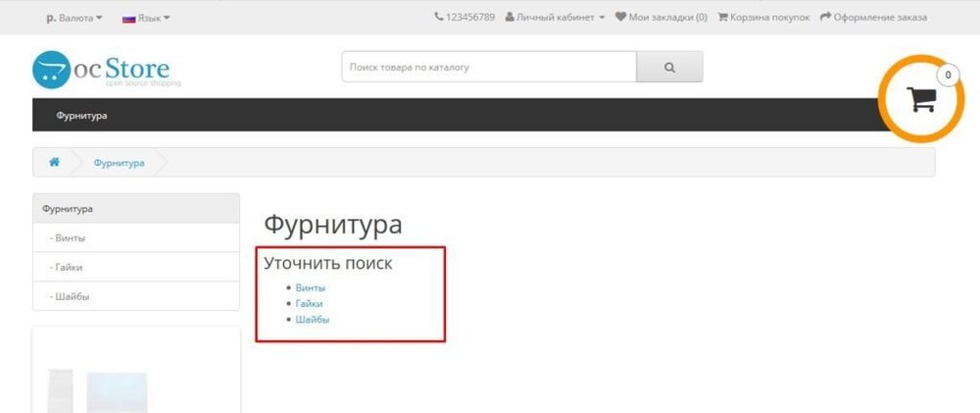980x413 pixels.
Task: Open Мои закладки wishlist heart link
Action: pyautogui.click(x=661, y=18)
